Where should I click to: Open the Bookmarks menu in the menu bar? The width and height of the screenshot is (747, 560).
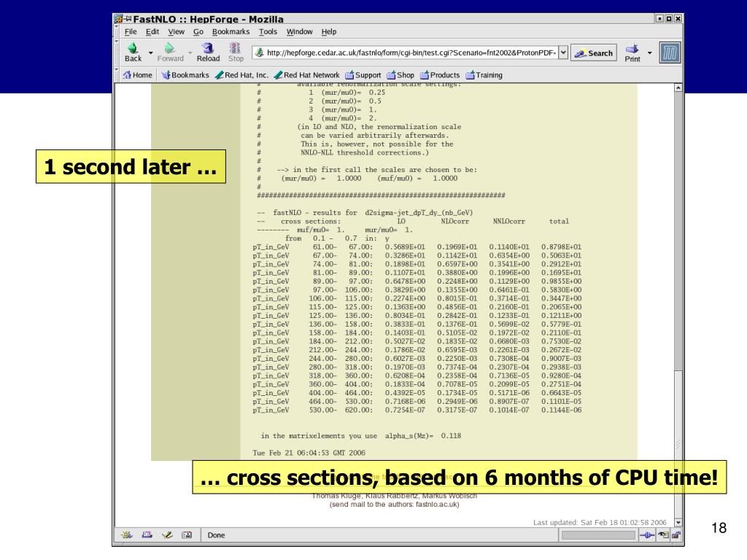click(231, 31)
